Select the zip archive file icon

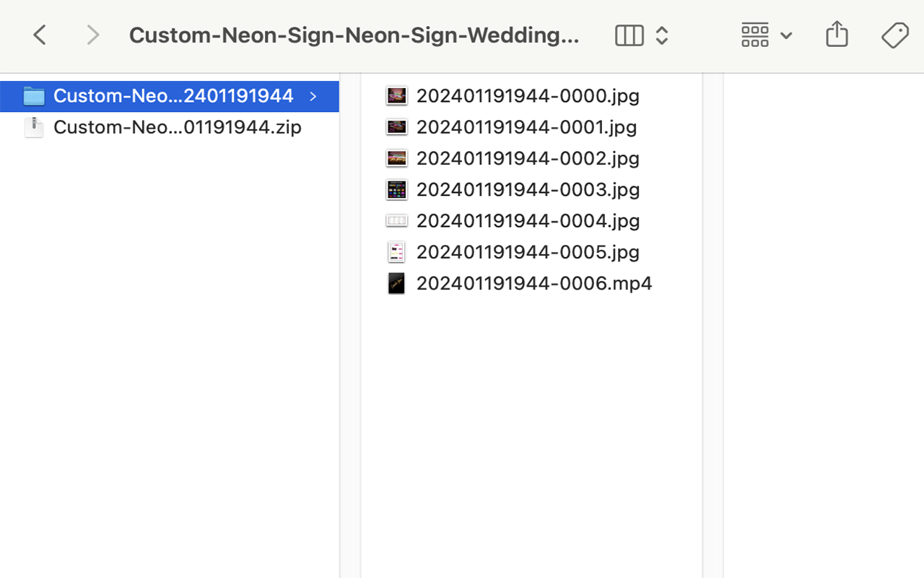click(34, 127)
